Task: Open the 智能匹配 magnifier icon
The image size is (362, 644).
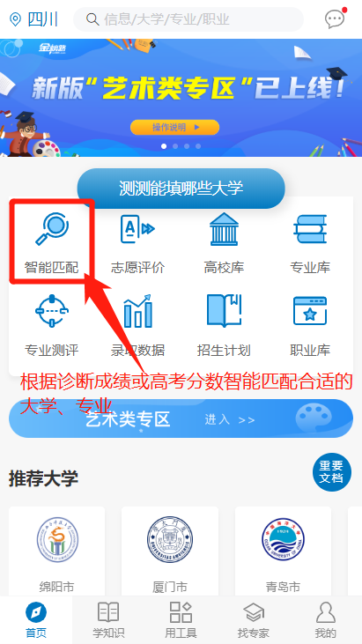Action: (52, 229)
